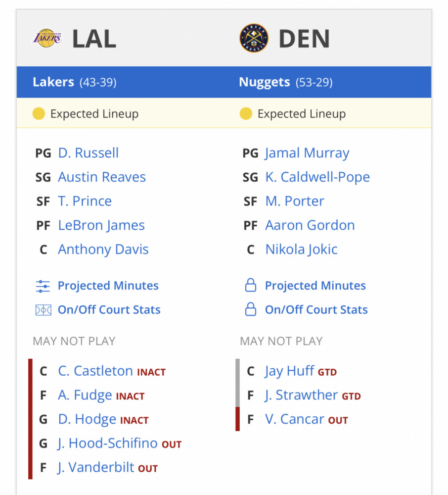Image resolution: width=448 pixels, height=495 pixels.
Task: Open LeBron James player page
Action: coord(101,225)
